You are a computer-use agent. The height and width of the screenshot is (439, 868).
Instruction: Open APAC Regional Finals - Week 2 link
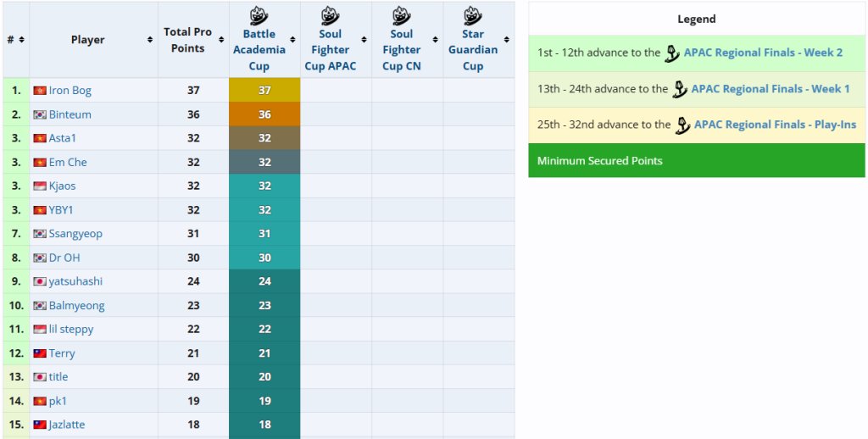coord(763,53)
